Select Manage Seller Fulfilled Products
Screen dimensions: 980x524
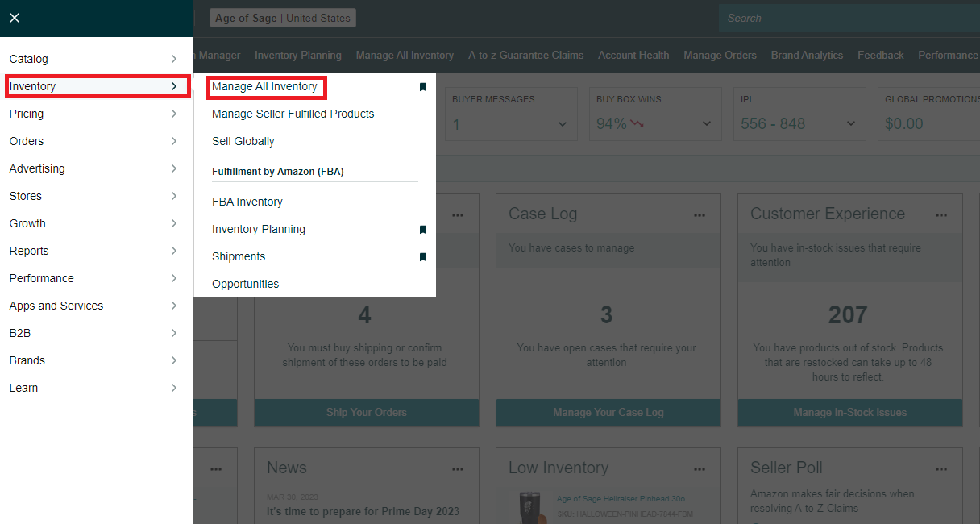tap(293, 114)
